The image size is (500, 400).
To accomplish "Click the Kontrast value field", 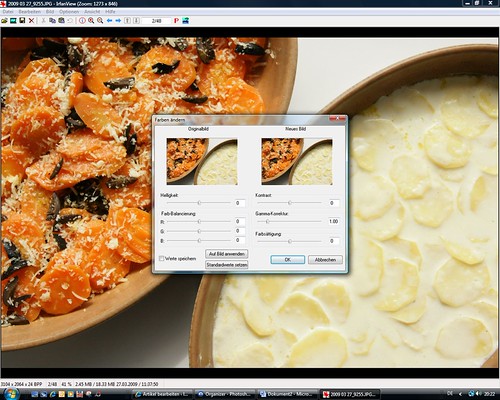I will click(x=333, y=203).
